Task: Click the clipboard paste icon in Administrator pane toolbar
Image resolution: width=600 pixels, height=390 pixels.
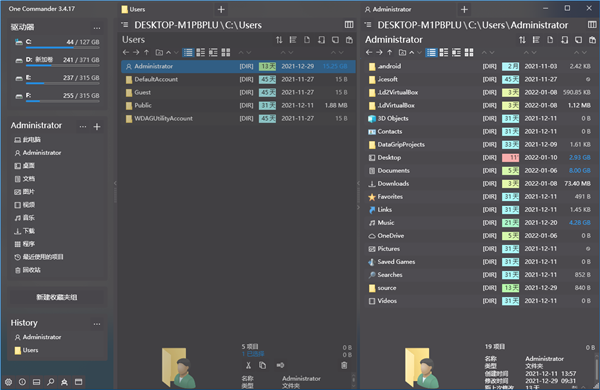Action: click(x=592, y=40)
